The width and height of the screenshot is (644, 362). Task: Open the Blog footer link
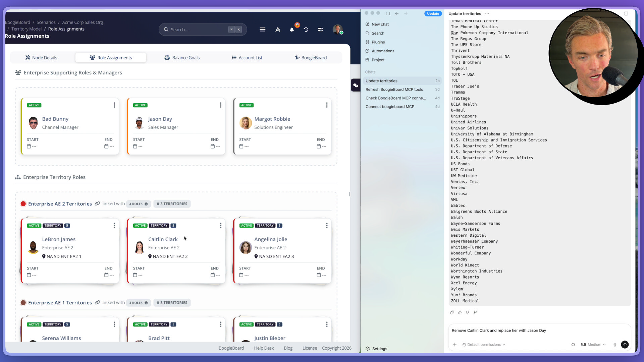coord(288,348)
